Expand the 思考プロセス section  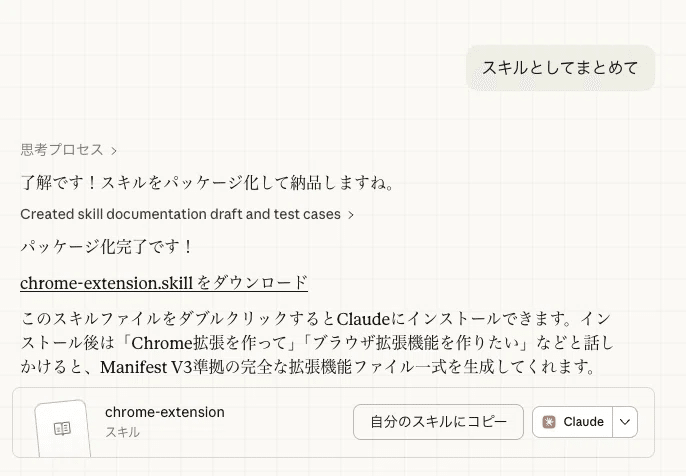tap(62, 150)
